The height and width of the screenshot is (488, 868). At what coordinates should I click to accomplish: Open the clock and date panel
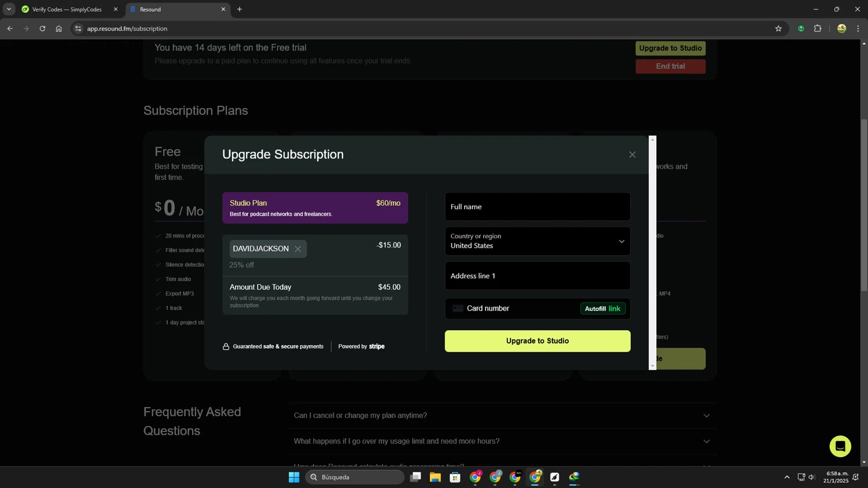[837, 477]
